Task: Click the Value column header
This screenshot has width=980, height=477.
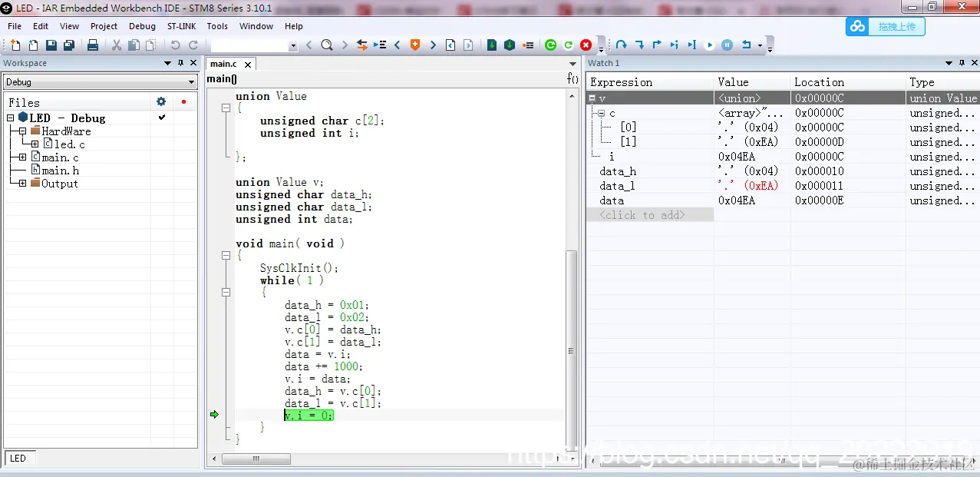Action: pyautogui.click(x=752, y=82)
